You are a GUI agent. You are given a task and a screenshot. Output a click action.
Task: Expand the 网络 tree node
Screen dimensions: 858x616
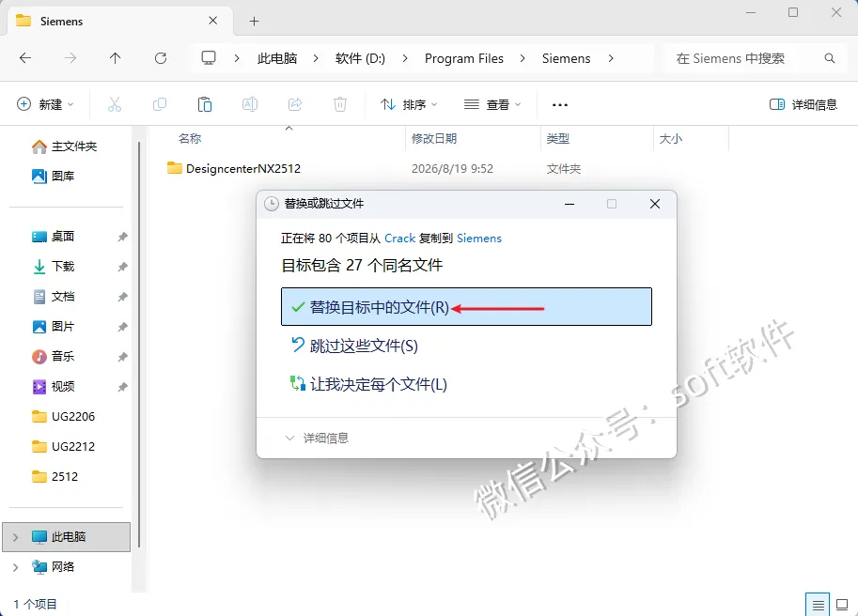click(15, 567)
